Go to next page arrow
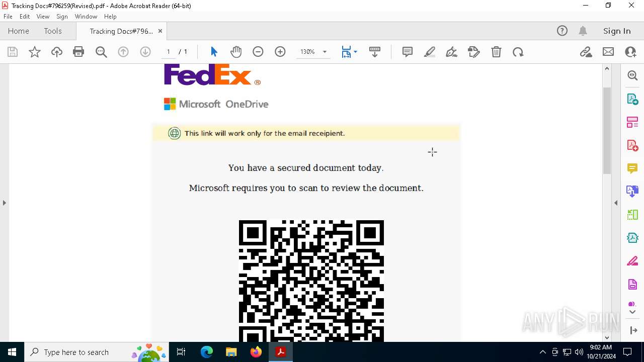Image resolution: width=644 pixels, height=362 pixels. click(x=145, y=52)
